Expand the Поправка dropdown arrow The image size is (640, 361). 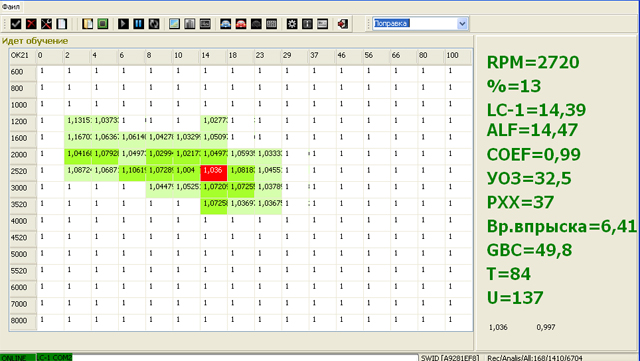tap(462, 24)
